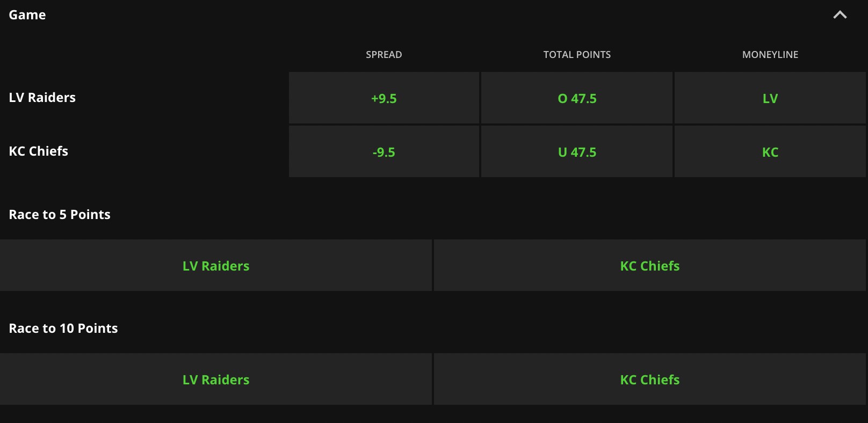This screenshot has height=423, width=868.
Task: Click the up-arrow chevron icon
Action: click(840, 15)
